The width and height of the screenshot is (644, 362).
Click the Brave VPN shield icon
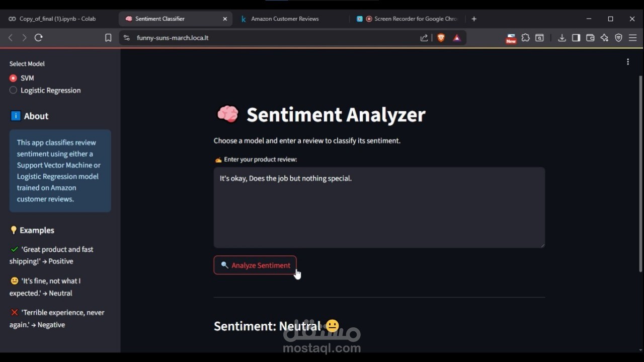619,38
